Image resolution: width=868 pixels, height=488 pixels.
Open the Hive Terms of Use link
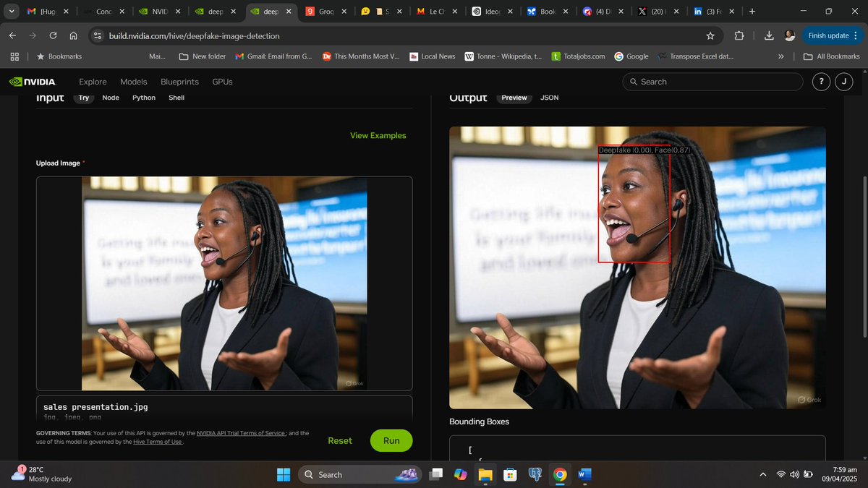157,442
